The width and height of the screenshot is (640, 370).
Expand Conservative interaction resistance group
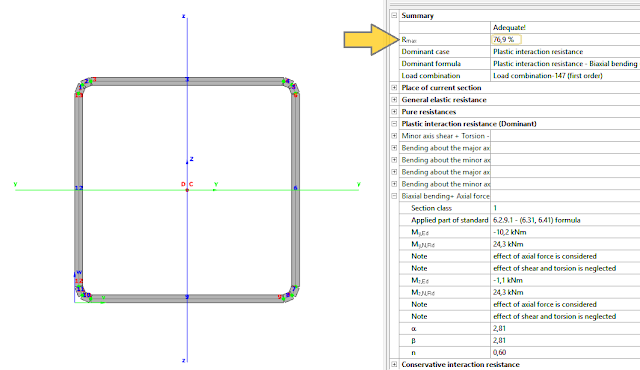click(x=394, y=364)
